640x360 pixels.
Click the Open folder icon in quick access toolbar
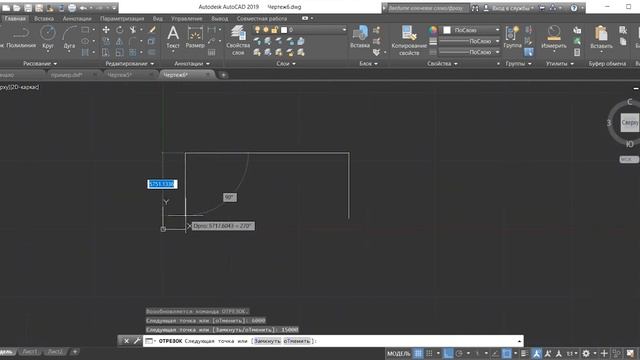17,8
